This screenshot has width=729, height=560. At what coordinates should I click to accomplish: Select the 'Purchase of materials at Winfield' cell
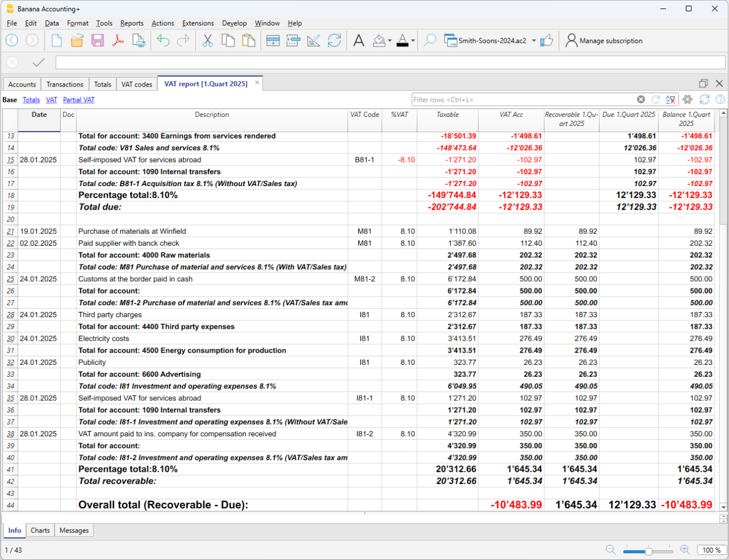click(x=212, y=231)
